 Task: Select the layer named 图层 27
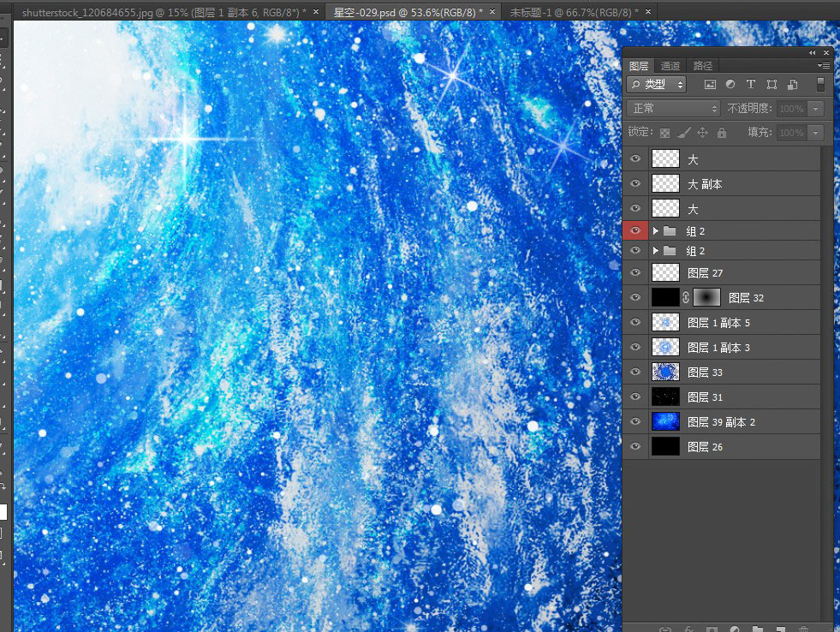pos(705,273)
